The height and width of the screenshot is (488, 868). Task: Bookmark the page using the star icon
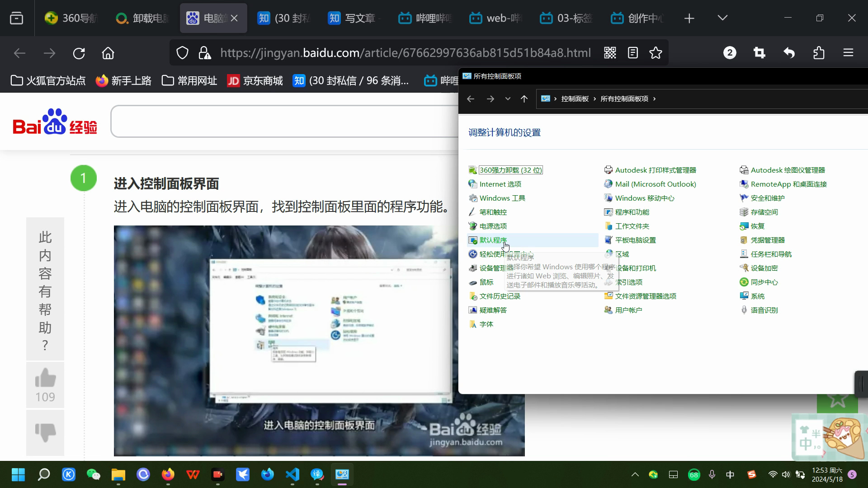(x=656, y=53)
